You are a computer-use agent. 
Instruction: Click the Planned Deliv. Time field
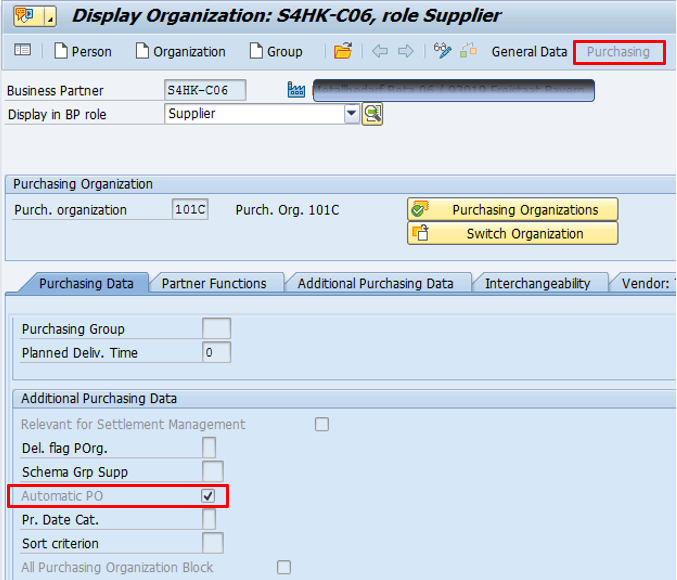click(216, 352)
